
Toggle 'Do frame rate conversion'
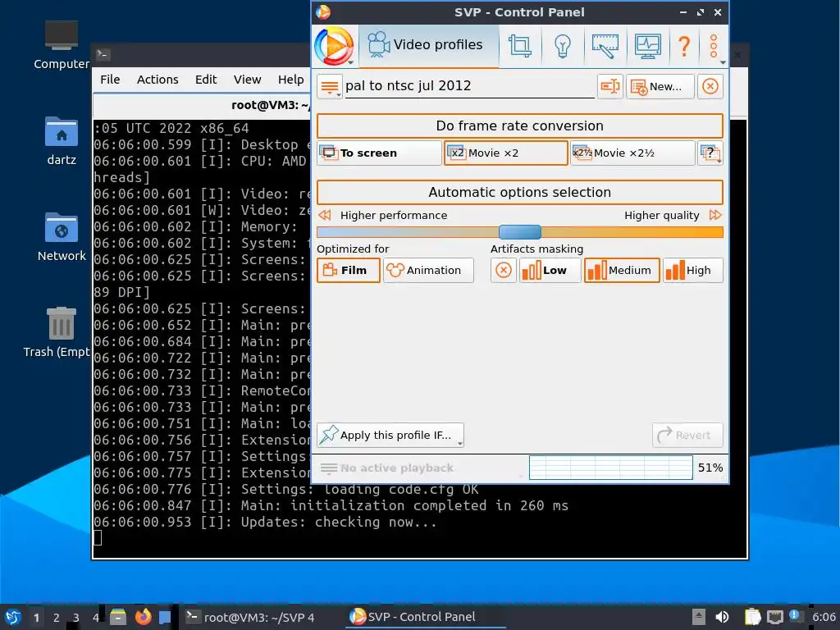click(519, 126)
